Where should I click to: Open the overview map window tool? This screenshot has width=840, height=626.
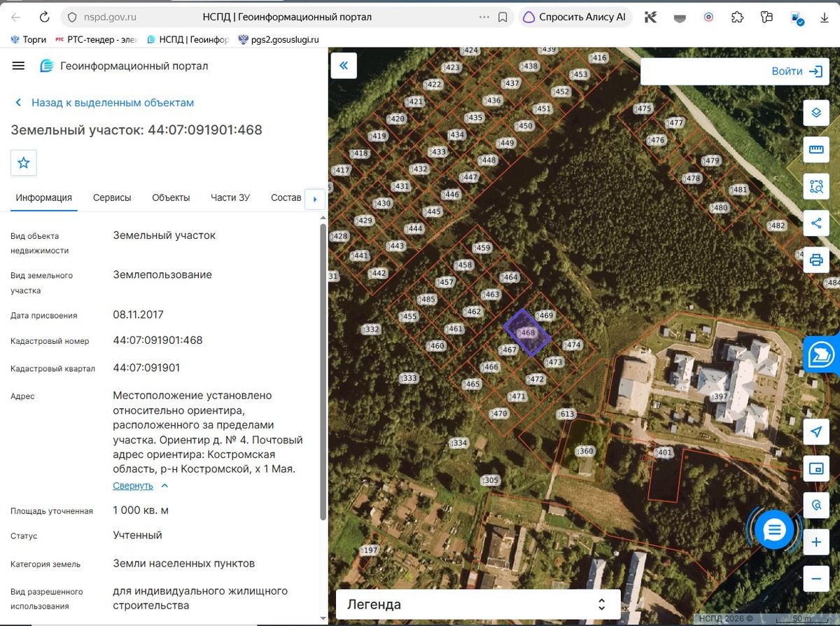[815, 468]
